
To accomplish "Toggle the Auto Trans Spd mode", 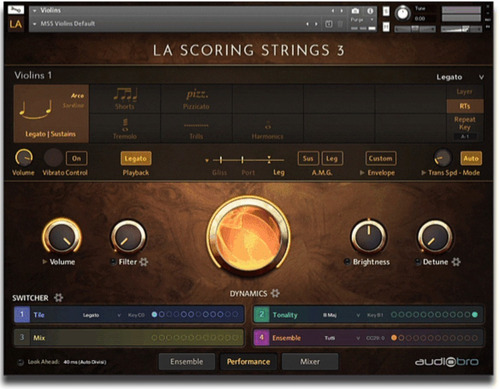I will coord(471,158).
